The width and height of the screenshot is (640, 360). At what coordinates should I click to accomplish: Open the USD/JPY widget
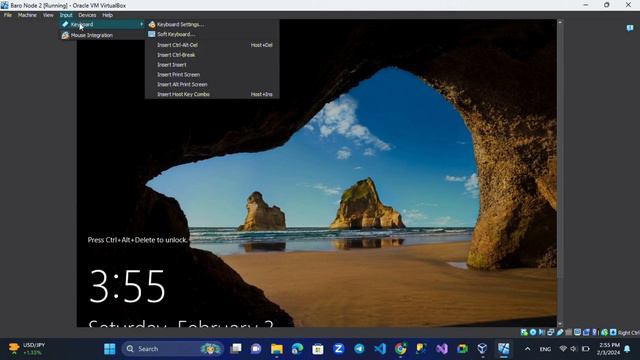coord(27,349)
